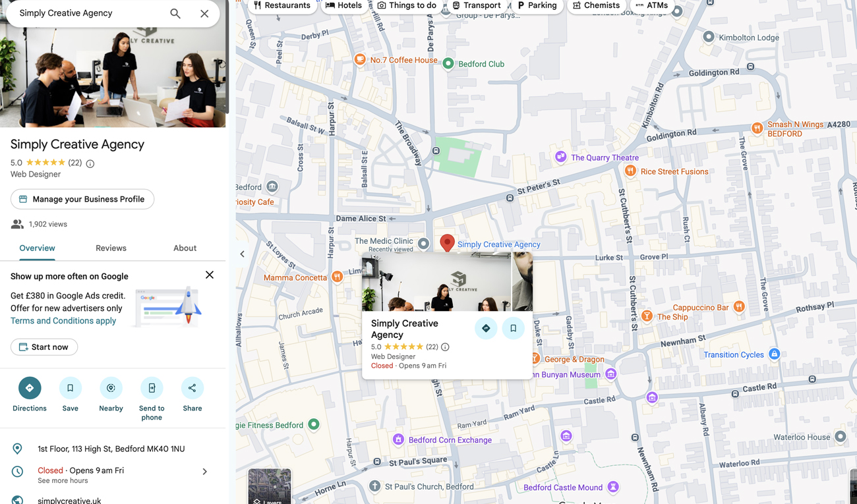This screenshot has height=504, width=857.
Task: Switch to the Reviews tab
Action: (111, 248)
